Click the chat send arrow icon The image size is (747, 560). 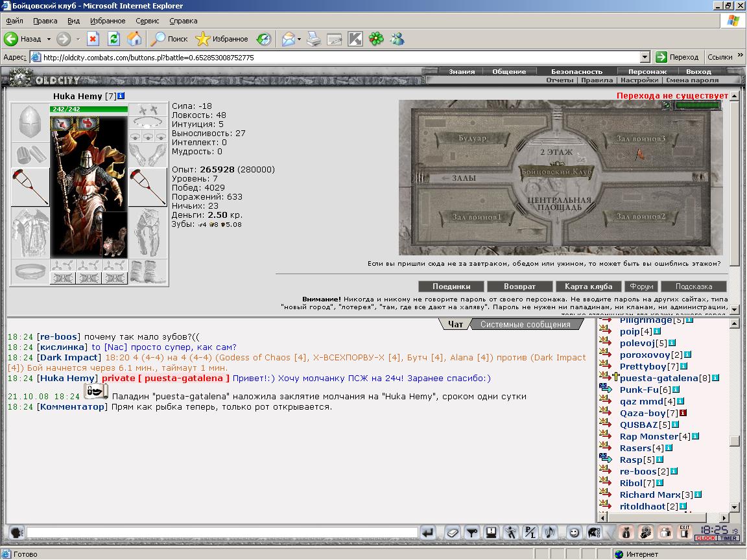click(427, 532)
